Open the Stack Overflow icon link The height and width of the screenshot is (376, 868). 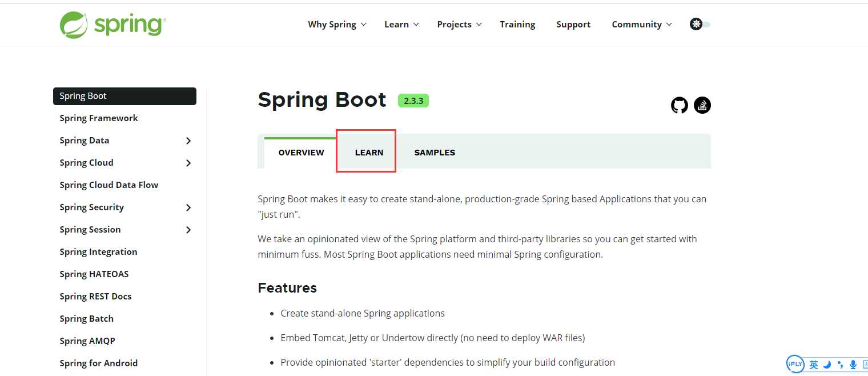tap(702, 105)
